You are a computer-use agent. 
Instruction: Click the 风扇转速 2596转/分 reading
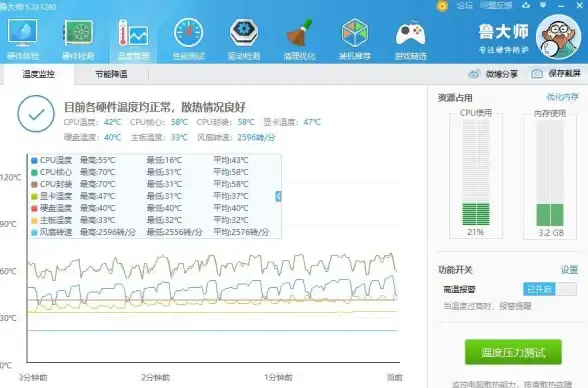tap(236, 138)
